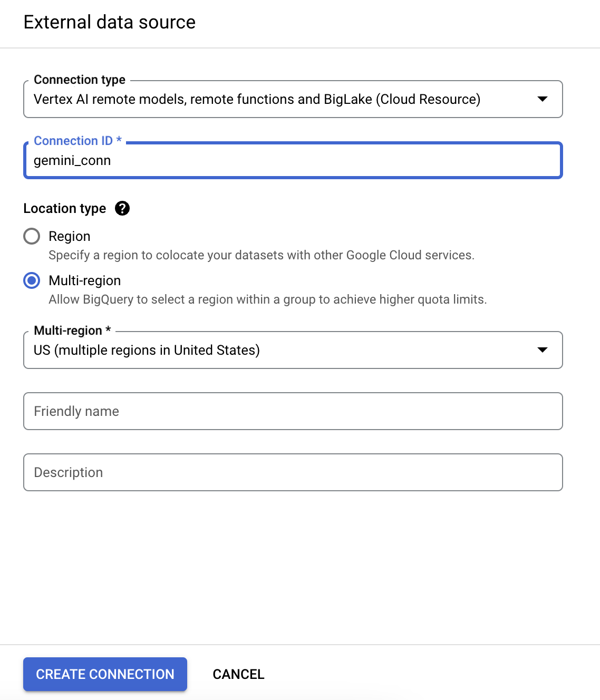Image resolution: width=600 pixels, height=700 pixels.
Task: Click the higher quota limits description text
Action: pos(268,299)
